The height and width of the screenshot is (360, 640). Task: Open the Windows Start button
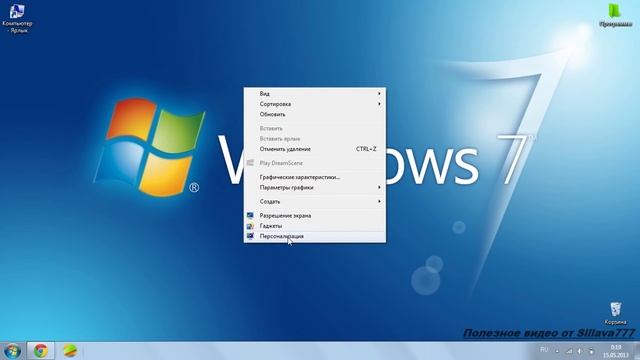[x=12, y=351]
